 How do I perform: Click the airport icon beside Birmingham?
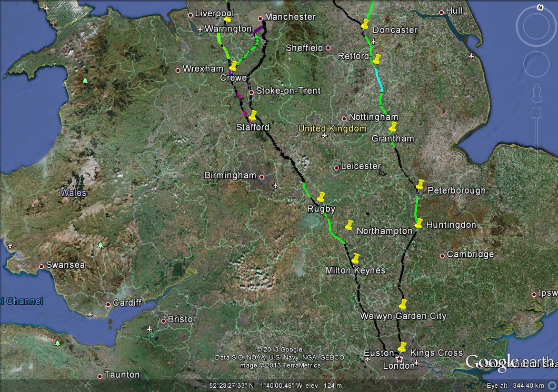point(275,186)
